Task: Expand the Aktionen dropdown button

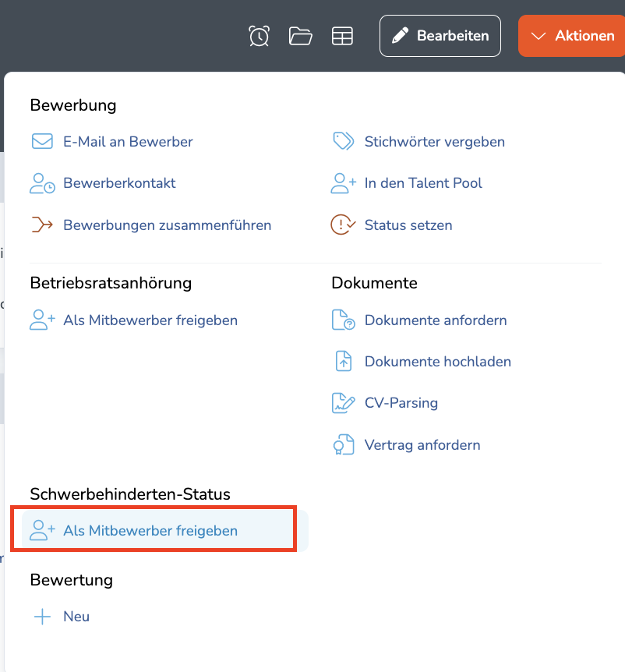Action: (571, 36)
